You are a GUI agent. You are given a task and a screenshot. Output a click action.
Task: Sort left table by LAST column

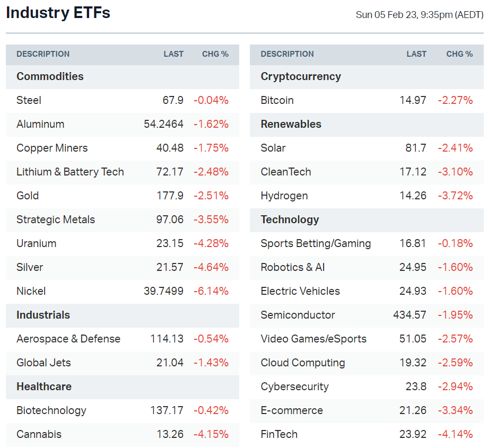(173, 54)
